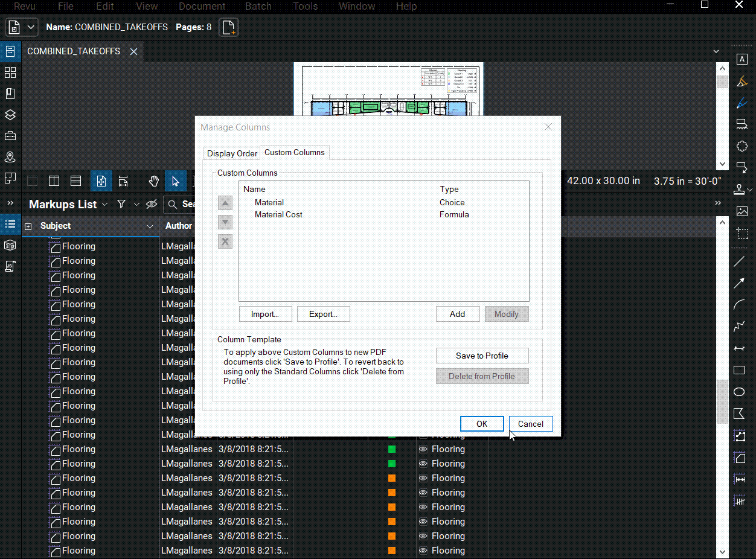Select the Text Box tool
The image size is (756, 559).
click(x=742, y=59)
